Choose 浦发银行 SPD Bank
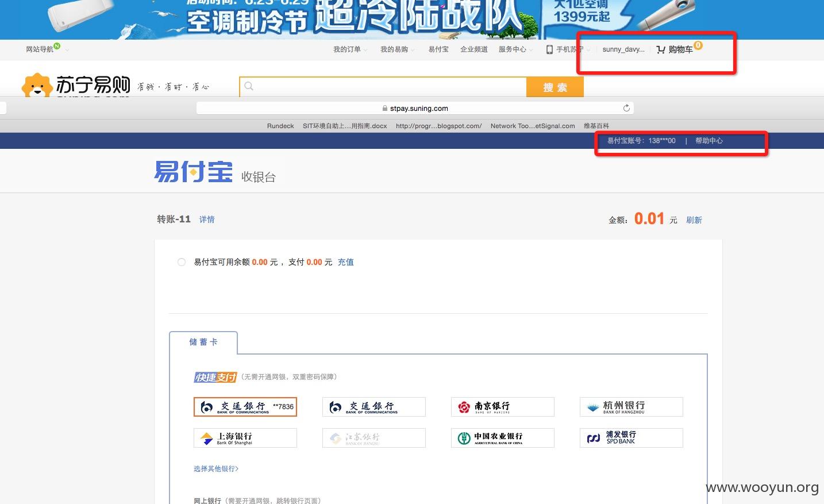The width and height of the screenshot is (824, 504). pos(632,438)
